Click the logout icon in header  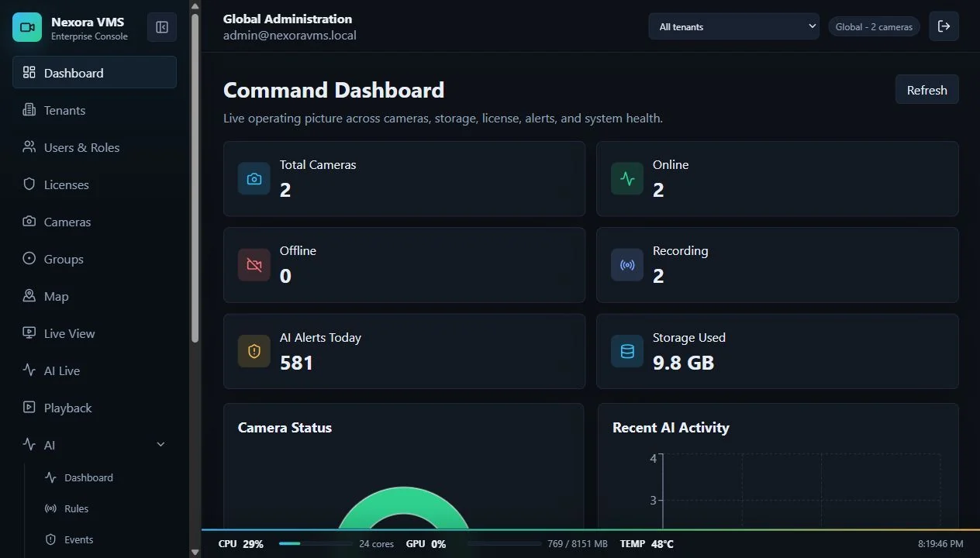pyautogui.click(x=944, y=26)
